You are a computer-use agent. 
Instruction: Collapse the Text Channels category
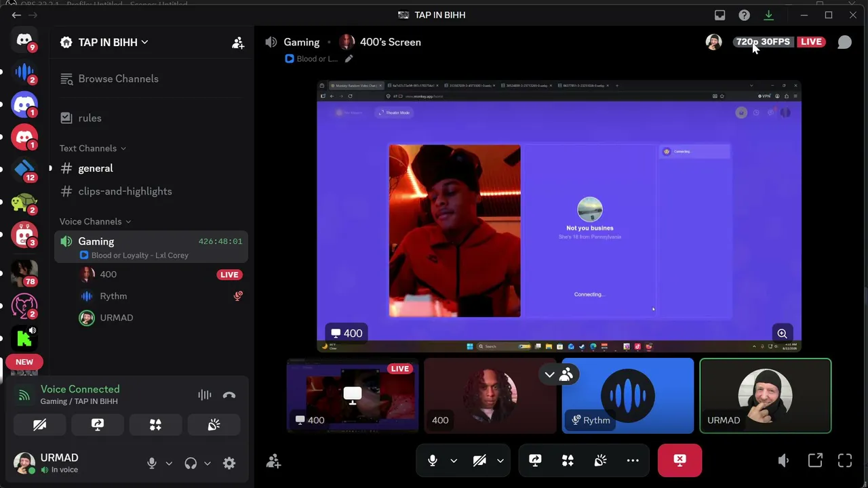(x=92, y=148)
